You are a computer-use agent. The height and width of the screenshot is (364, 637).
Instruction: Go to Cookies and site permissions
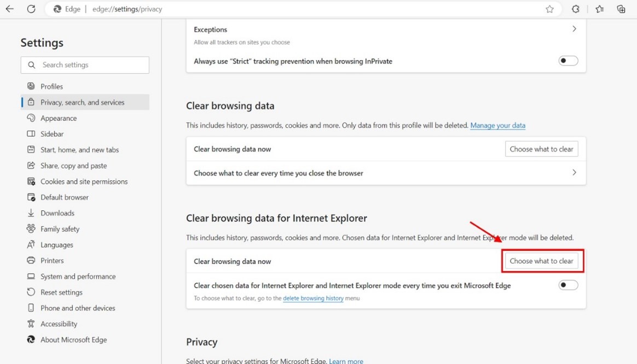point(84,181)
